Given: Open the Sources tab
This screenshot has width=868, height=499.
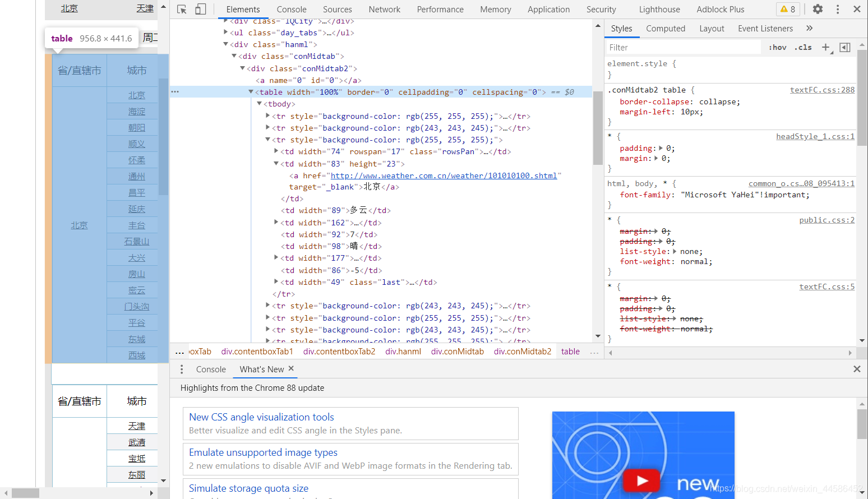Looking at the screenshot, I should [338, 10].
